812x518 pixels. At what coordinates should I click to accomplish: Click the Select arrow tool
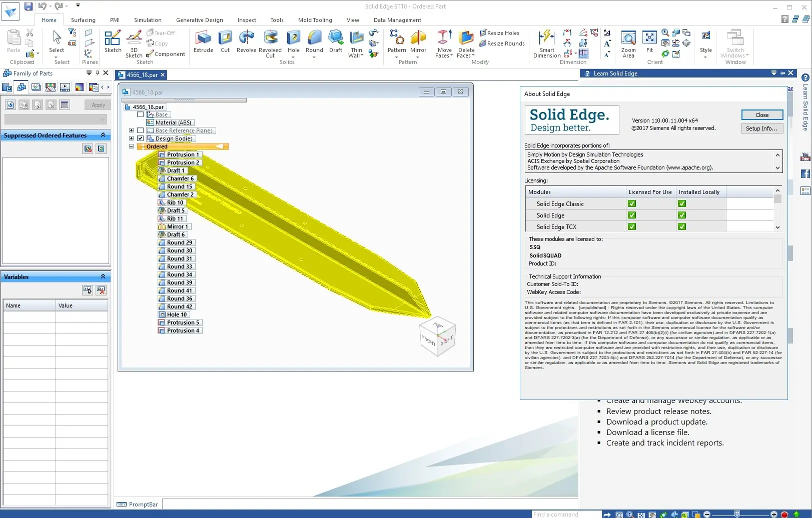click(57, 41)
